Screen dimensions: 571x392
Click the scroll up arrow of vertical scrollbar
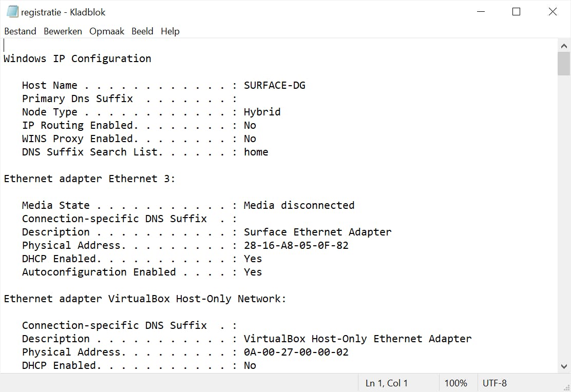click(564, 46)
